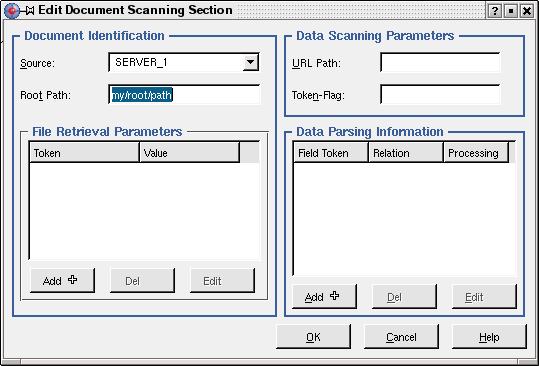Cancel the Edit Document Scanning dialog

401,337
